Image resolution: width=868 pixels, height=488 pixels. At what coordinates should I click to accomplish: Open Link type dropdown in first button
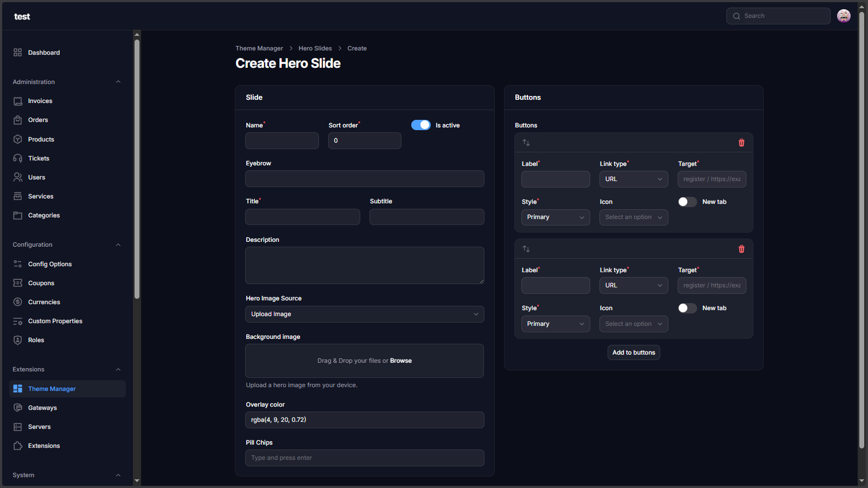coord(634,179)
